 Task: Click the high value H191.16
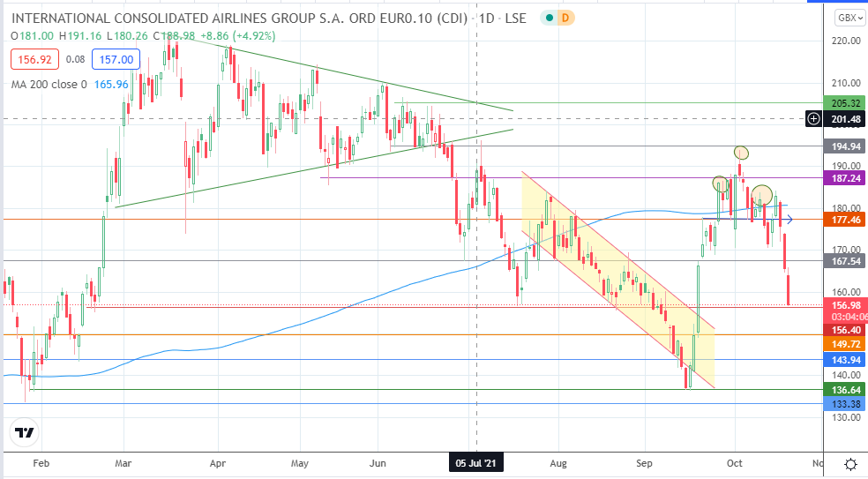(x=80, y=36)
